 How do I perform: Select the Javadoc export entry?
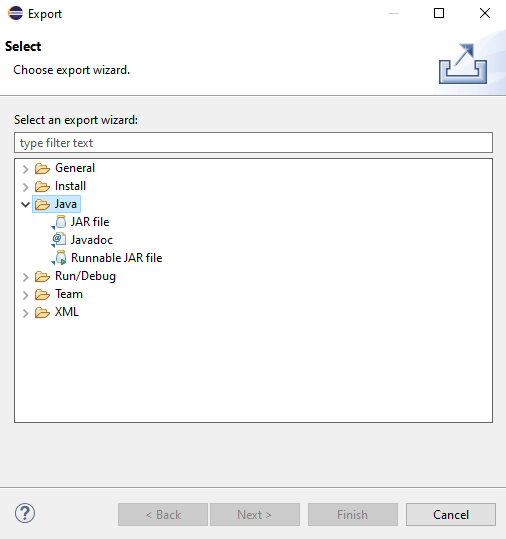pos(91,240)
